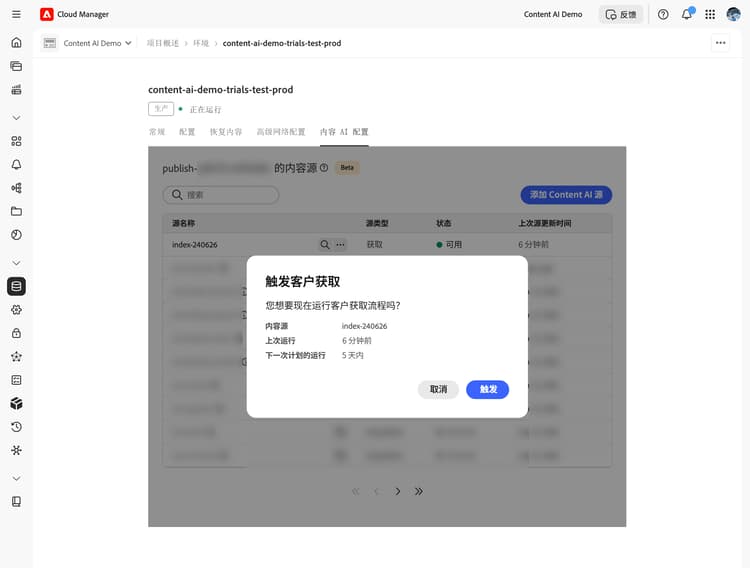This screenshot has width=750, height=568.
Task: Open the hierarchy tree sidebar icon
Action: coord(16,188)
